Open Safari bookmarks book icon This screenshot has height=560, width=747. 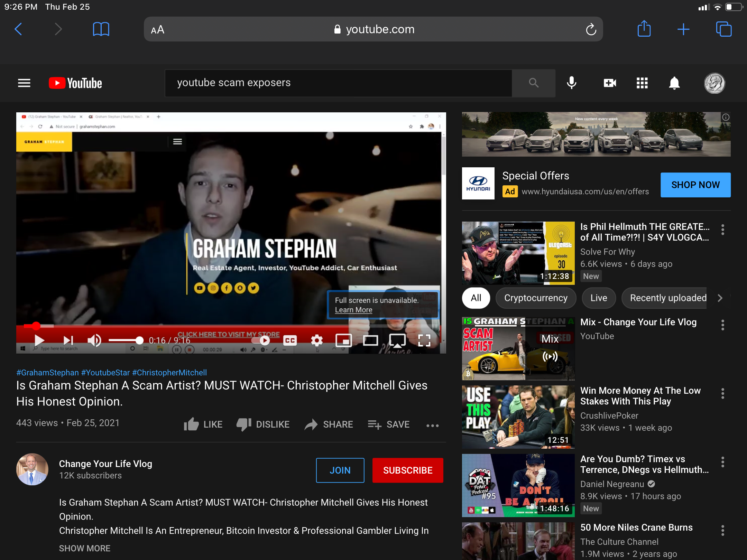click(x=101, y=29)
